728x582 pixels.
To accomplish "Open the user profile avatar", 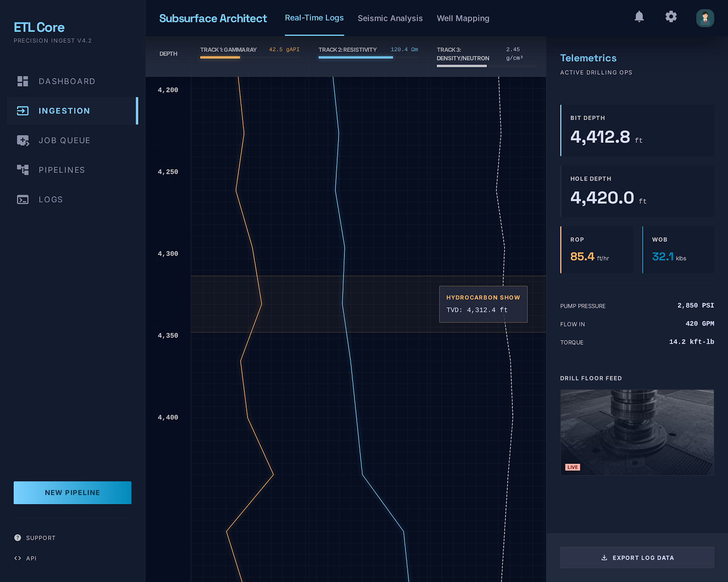I will pyautogui.click(x=705, y=18).
